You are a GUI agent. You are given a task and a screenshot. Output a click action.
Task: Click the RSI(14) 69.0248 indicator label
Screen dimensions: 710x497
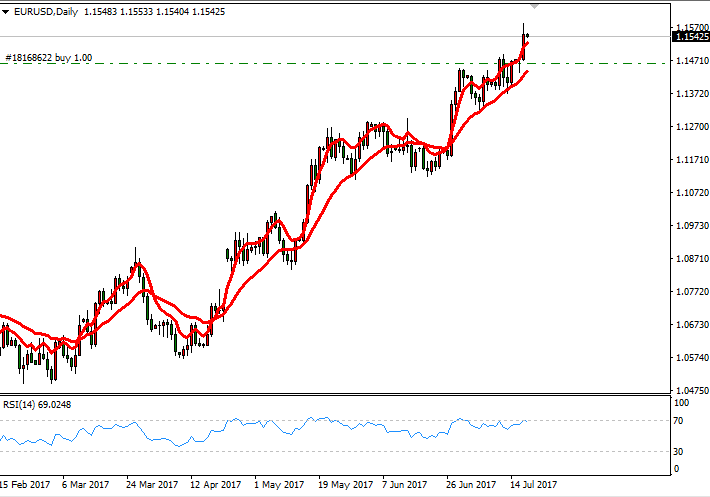(x=37, y=405)
